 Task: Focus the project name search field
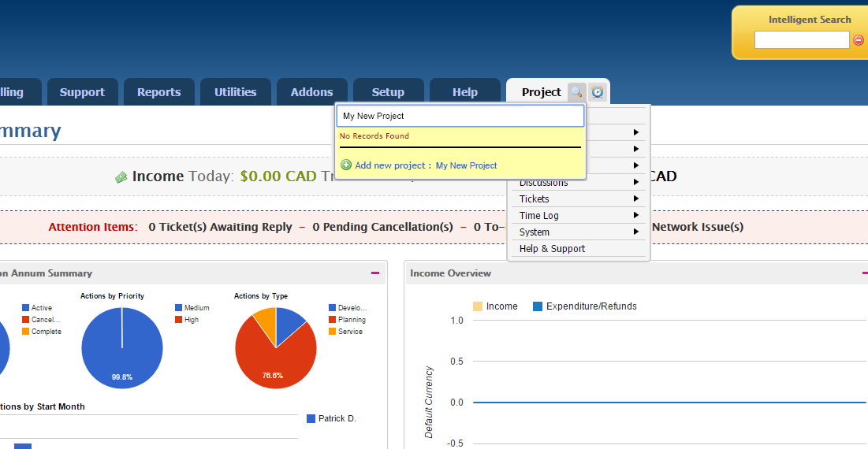(x=460, y=116)
